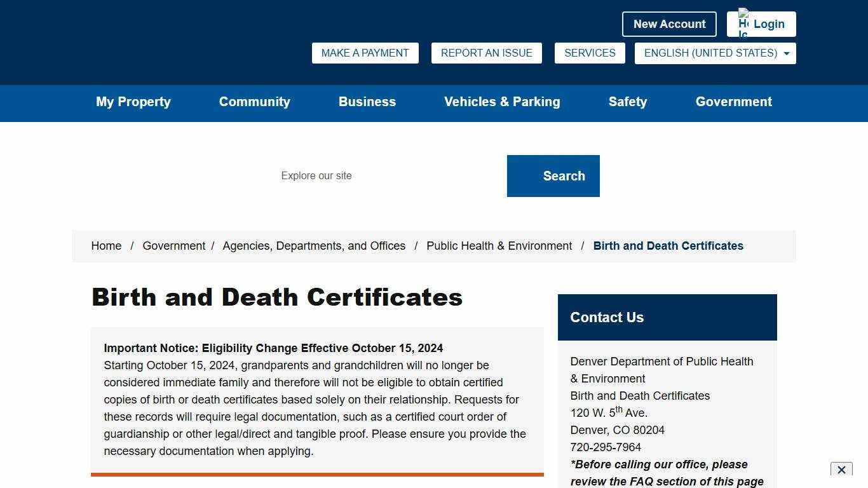
Task: Open the My Property menu
Action: click(133, 102)
